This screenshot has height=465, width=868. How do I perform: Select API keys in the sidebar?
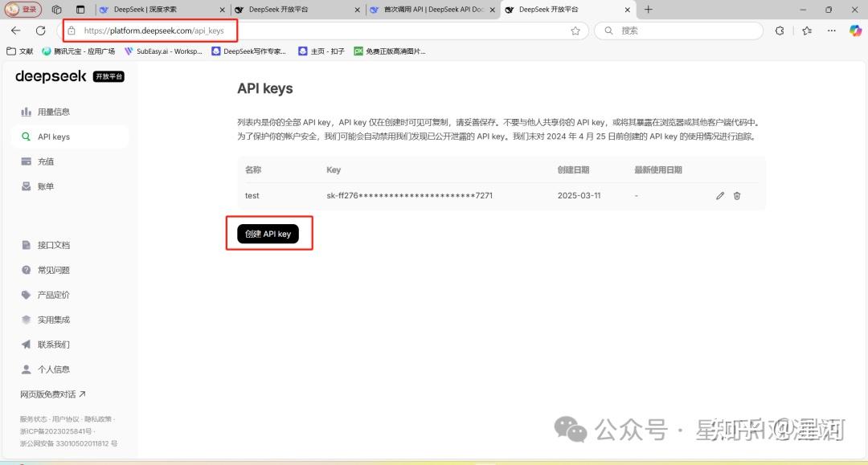click(69, 137)
